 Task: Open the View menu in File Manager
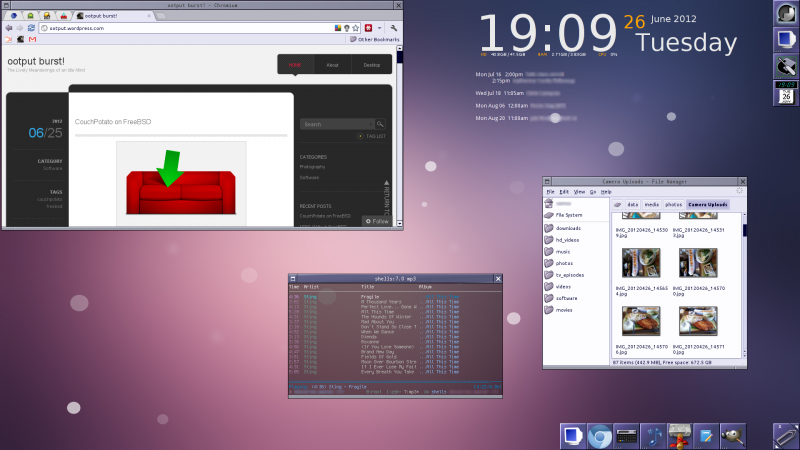579,192
